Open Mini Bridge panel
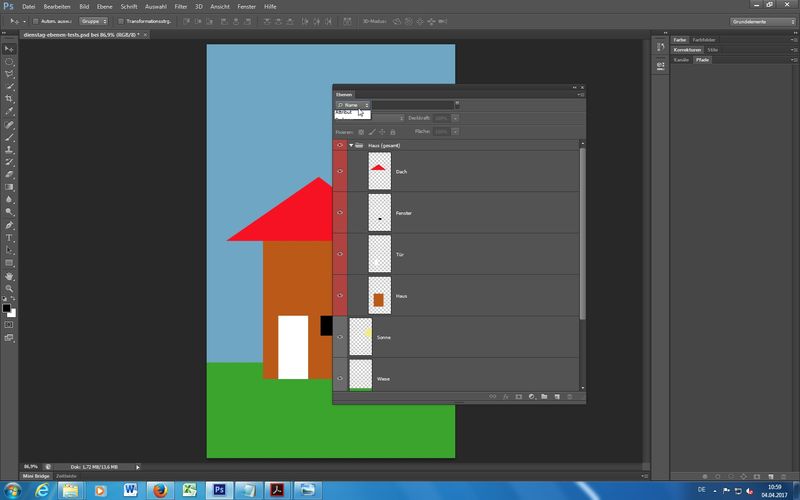 34,476
